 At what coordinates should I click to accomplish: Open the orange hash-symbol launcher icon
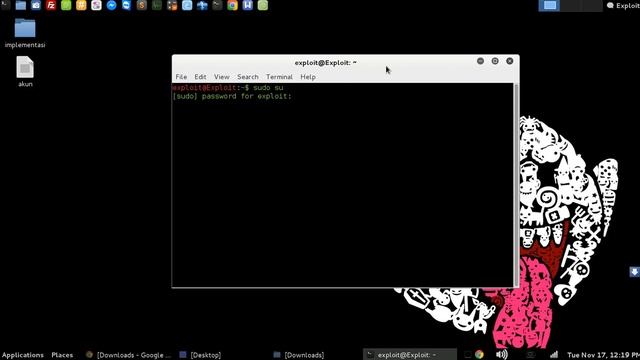[x=81, y=5]
